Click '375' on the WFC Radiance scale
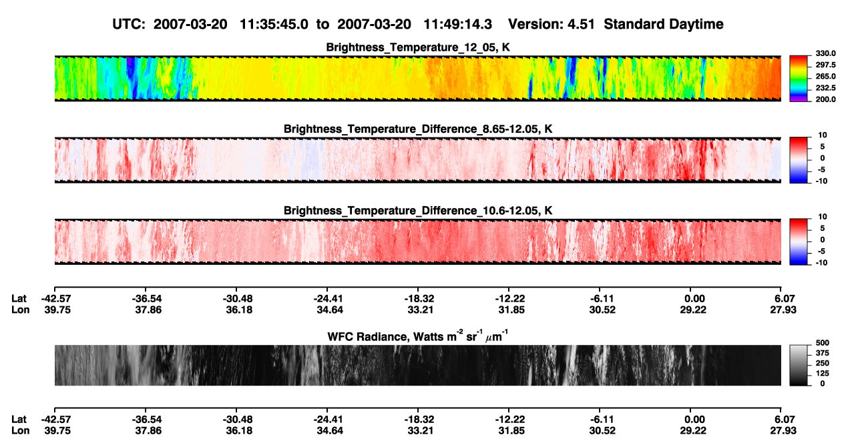 (x=823, y=352)
